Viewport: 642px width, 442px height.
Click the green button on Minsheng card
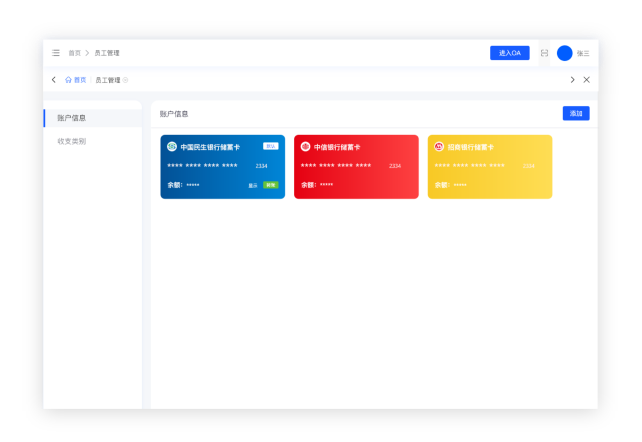click(x=270, y=185)
